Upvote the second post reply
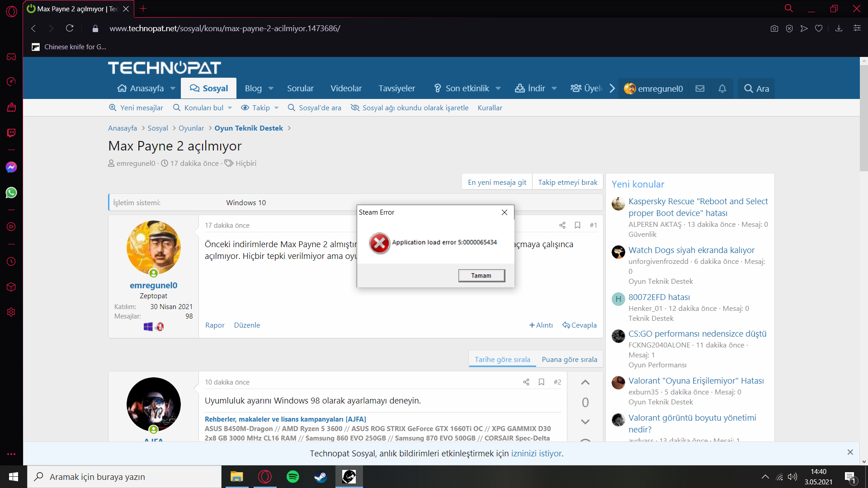The image size is (868, 488). (585, 382)
